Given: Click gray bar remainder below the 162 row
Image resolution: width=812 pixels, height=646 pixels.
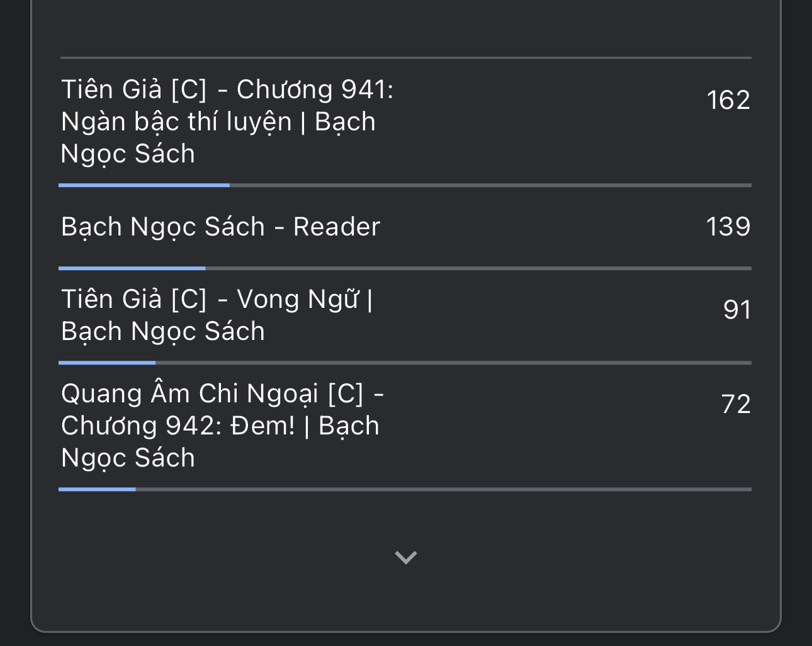Looking at the screenshot, I should click(x=490, y=185).
